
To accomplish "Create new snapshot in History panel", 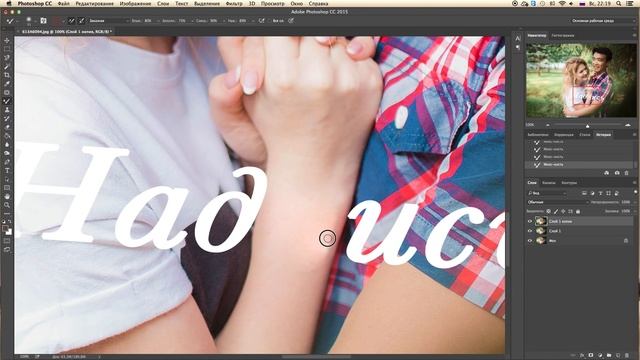I will pyautogui.click(x=617, y=173).
